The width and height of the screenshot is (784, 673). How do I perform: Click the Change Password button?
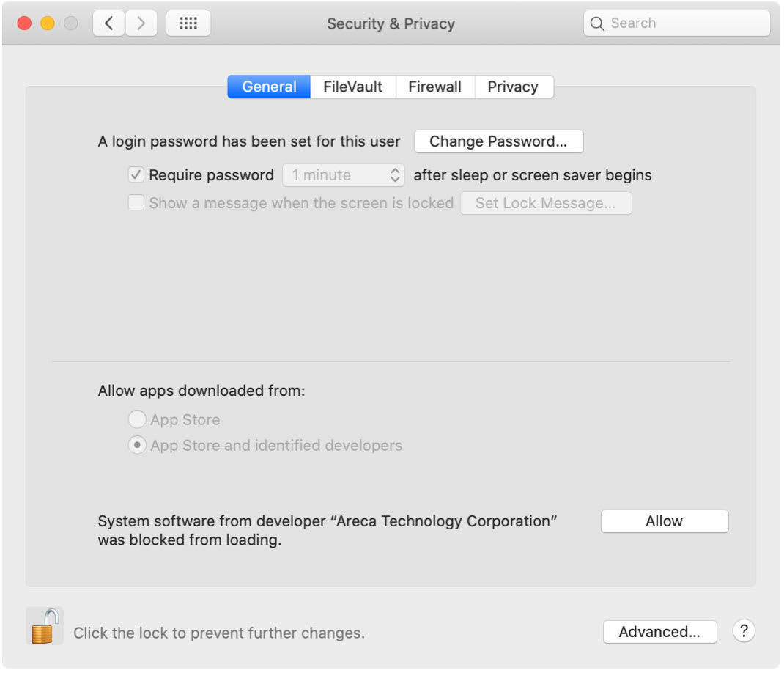pos(498,141)
